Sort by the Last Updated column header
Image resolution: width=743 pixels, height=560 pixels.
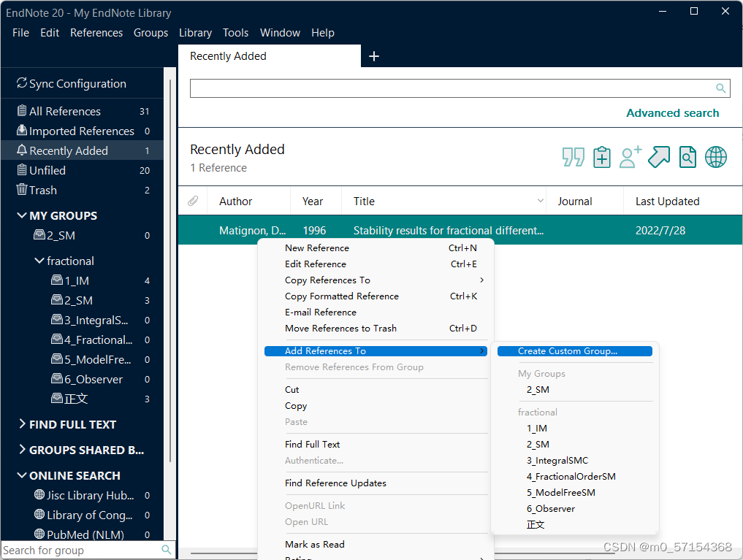[x=667, y=202]
